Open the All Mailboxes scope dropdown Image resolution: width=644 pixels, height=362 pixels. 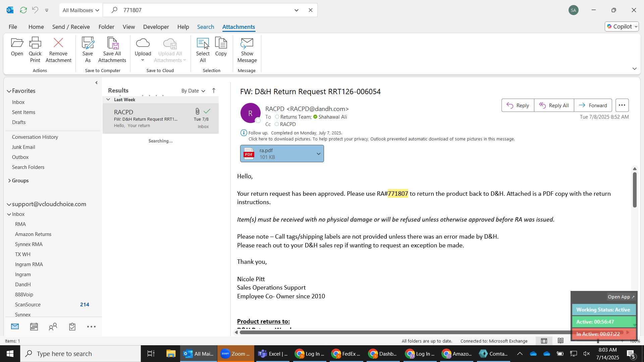81,10
